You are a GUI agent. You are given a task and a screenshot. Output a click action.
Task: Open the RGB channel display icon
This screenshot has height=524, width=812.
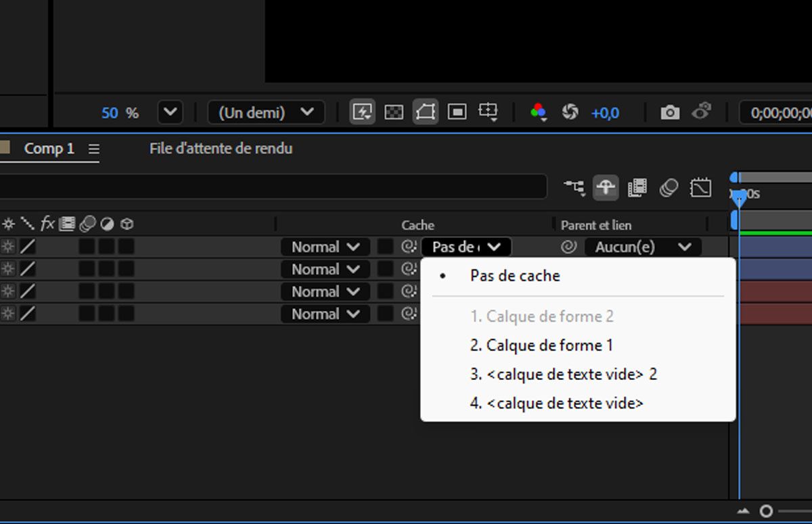(539, 112)
